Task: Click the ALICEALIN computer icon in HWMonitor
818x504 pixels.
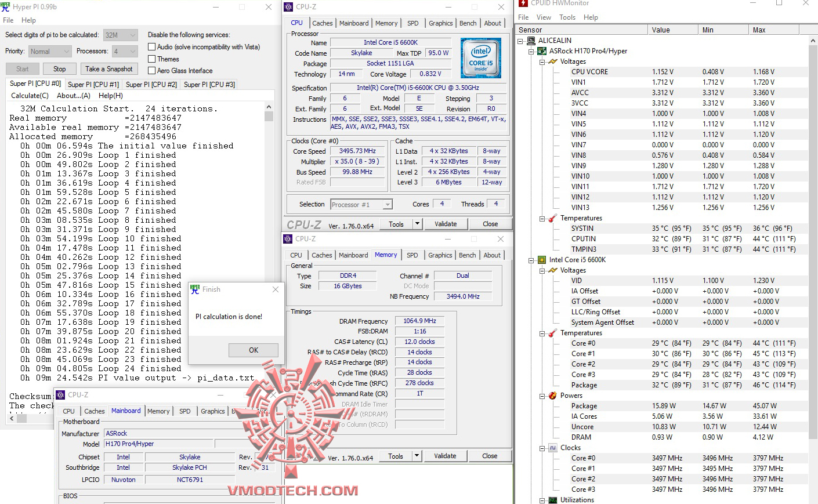Action: coord(531,41)
